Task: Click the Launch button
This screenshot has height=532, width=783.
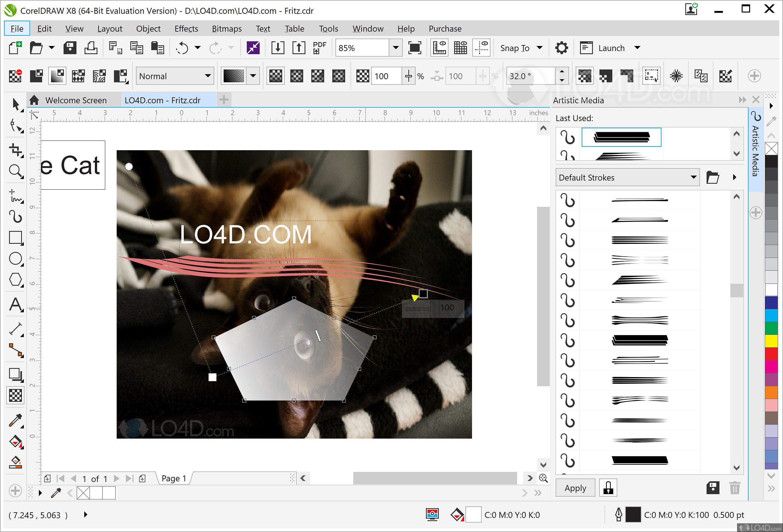Action: click(x=611, y=48)
